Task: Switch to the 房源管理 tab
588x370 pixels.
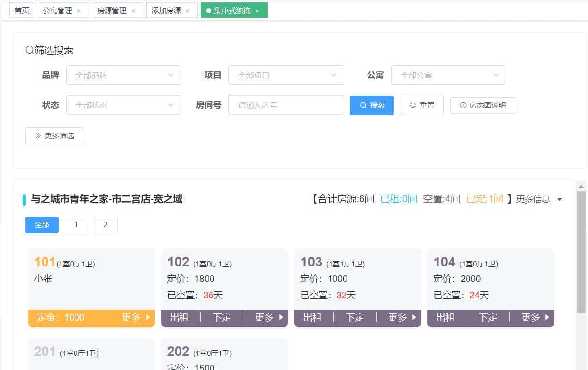Action: (x=112, y=10)
